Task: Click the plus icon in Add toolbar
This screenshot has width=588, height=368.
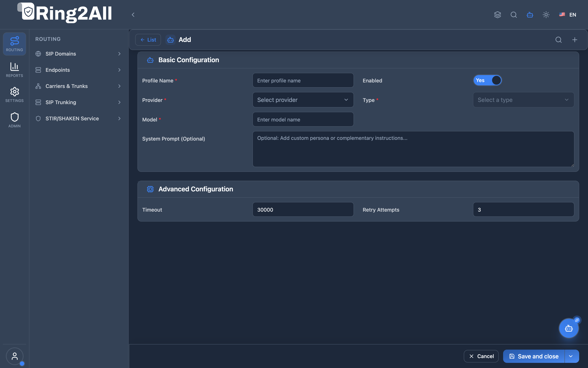Action: [x=575, y=40]
